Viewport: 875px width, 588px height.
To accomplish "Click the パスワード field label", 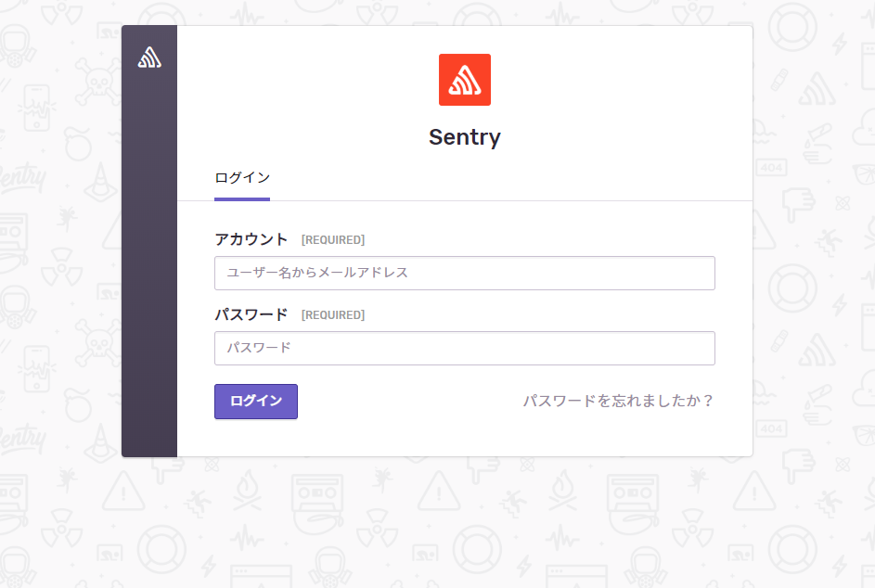I will (x=251, y=314).
